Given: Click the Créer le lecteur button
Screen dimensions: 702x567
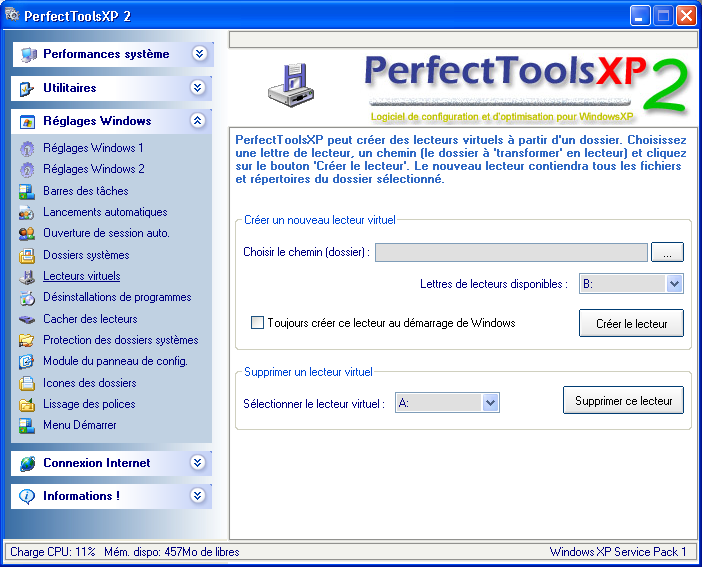Looking at the screenshot, I should (631, 323).
